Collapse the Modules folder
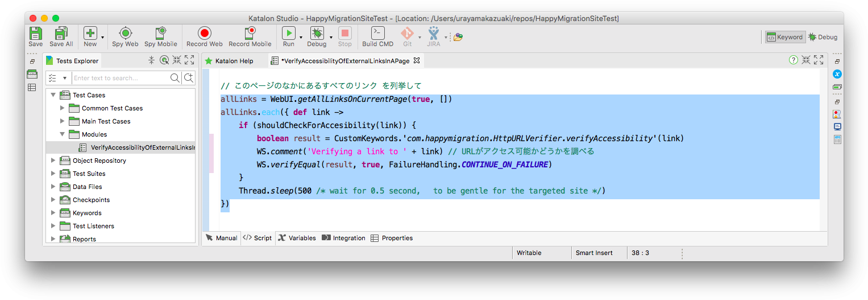Screen dimensions: 868x300 [x=63, y=134]
